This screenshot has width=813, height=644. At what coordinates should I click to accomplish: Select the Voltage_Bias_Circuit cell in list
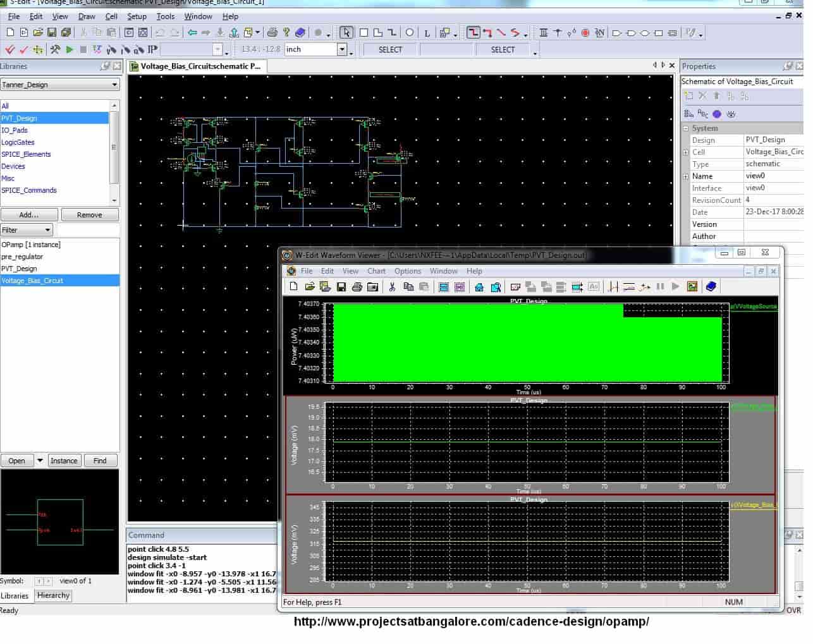(60, 281)
